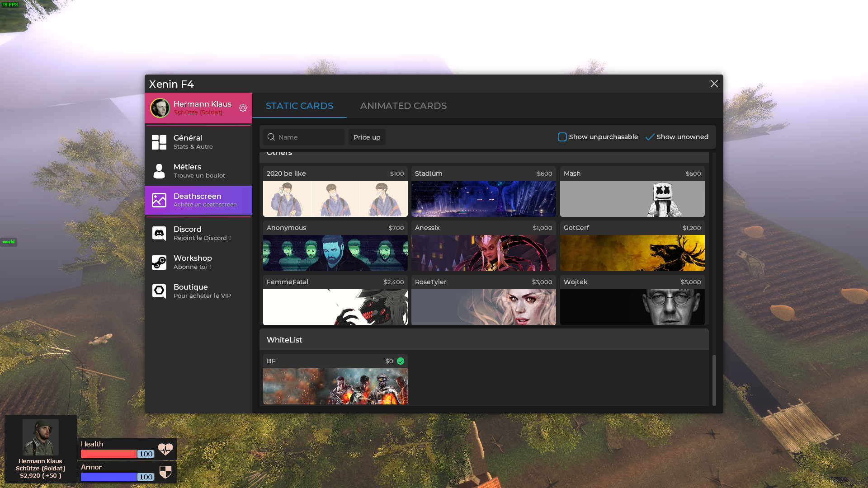The width and height of the screenshot is (868, 488).
Task: Select the Deathscreen menu entry
Action: click(198, 200)
